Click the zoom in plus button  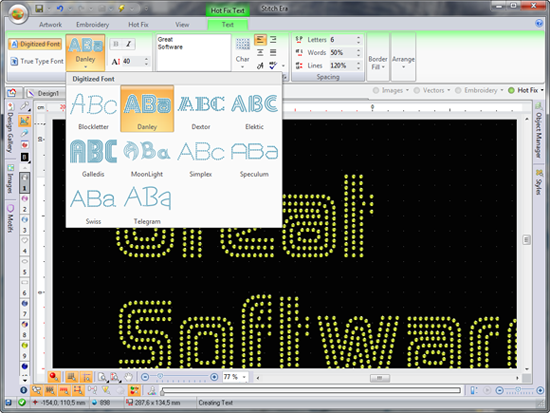(x=214, y=377)
